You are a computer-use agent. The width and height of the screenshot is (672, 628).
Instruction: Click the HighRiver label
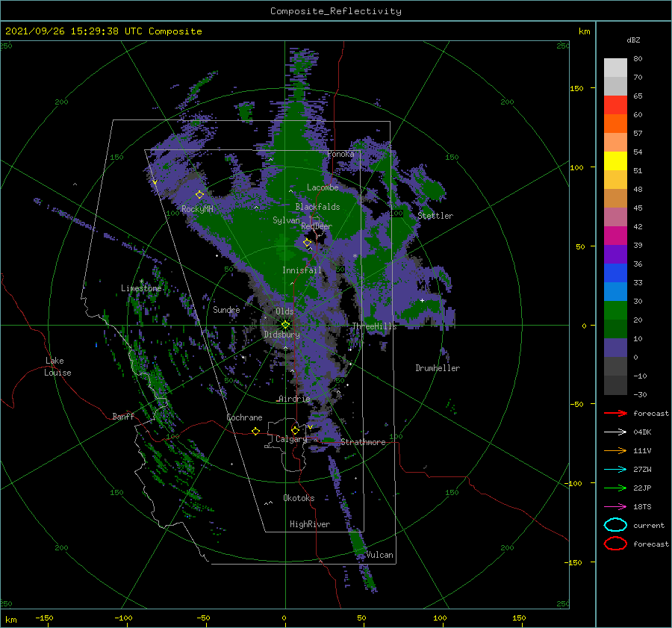[310, 524]
